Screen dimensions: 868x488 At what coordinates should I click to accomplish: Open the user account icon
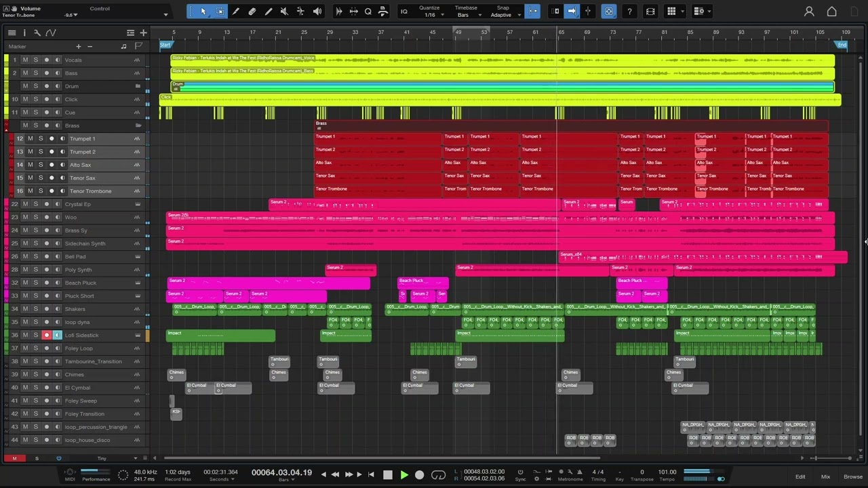tap(809, 11)
